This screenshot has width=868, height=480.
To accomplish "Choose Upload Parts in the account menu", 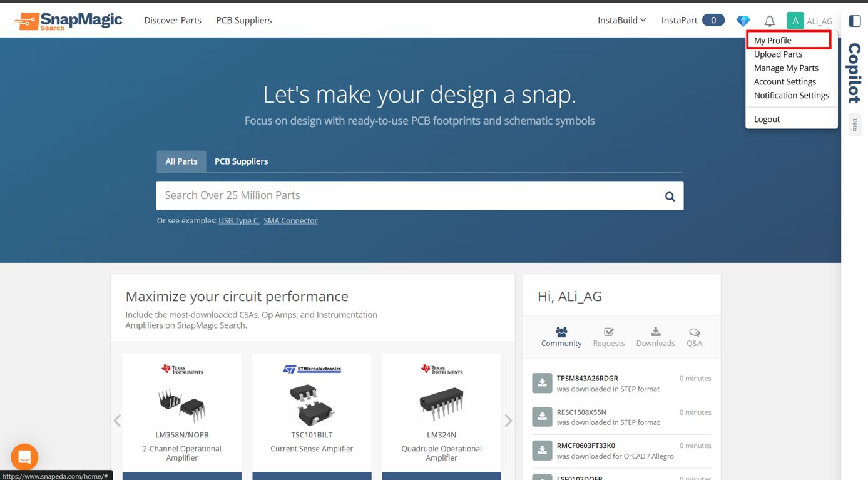I will point(778,54).
